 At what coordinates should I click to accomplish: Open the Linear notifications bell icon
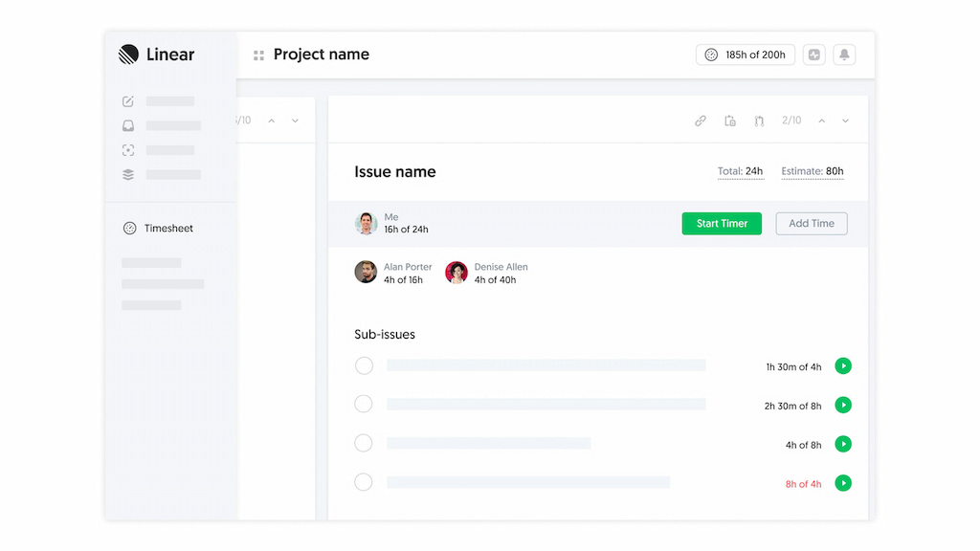click(843, 55)
